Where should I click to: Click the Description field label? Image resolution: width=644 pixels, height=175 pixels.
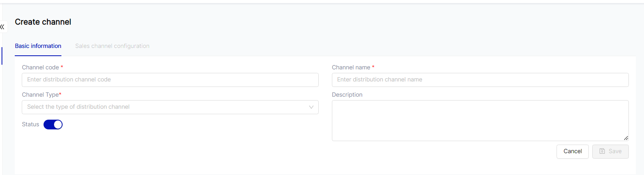tap(347, 95)
